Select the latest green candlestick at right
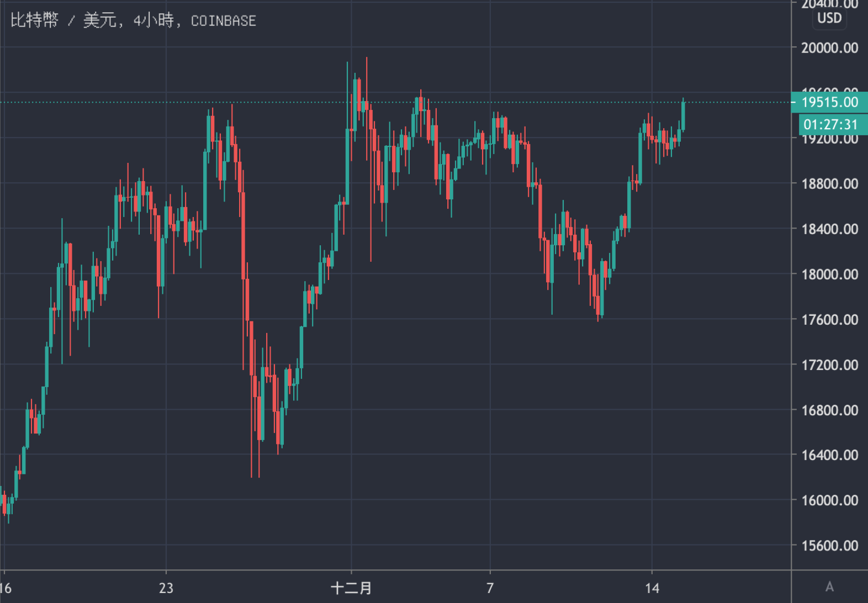The height and width of the screenshot is (603, 868). (683, 116)
